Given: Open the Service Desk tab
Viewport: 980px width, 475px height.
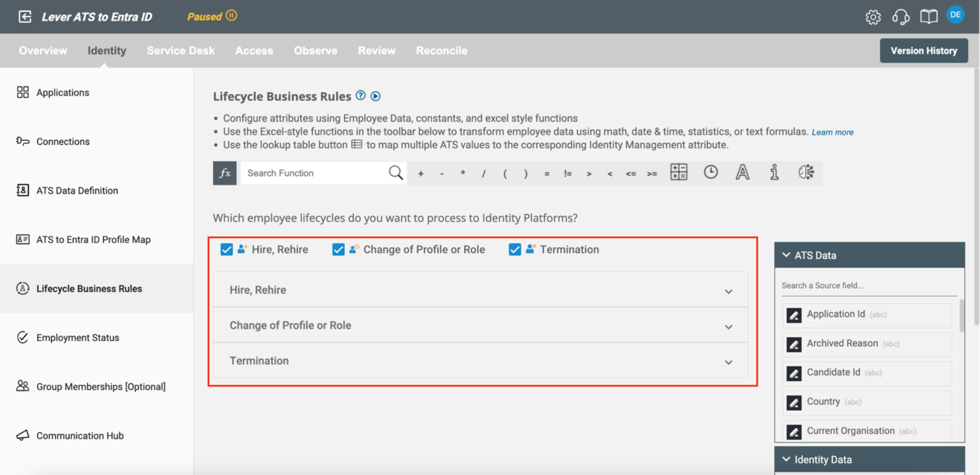Looking at the screenshot, I should pos(181,50).
